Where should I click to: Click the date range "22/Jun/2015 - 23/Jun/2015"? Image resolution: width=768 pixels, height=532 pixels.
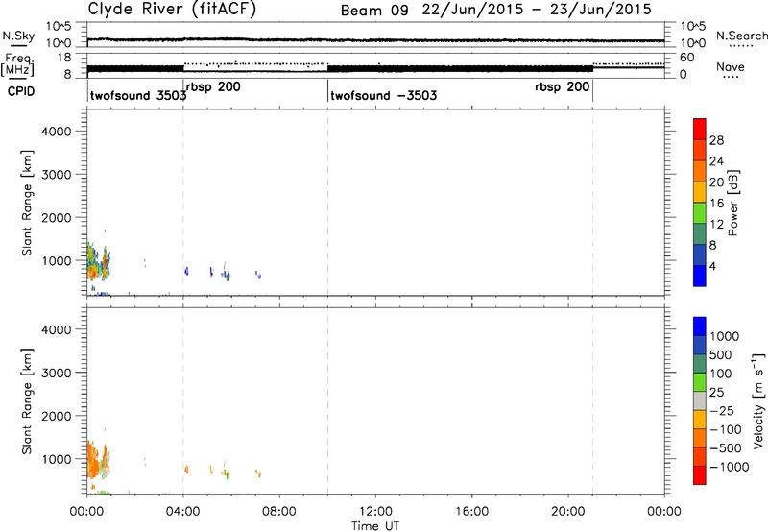point(537,10)
